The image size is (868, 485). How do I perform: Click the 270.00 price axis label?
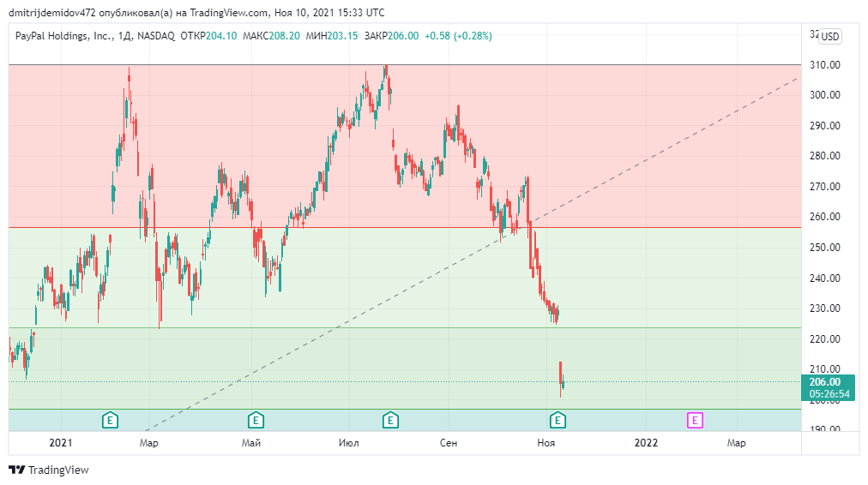pos(825,186)
